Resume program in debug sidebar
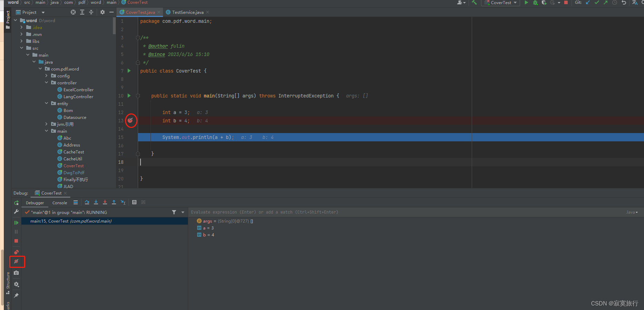644x310 pixels. (x=16, y=223)
